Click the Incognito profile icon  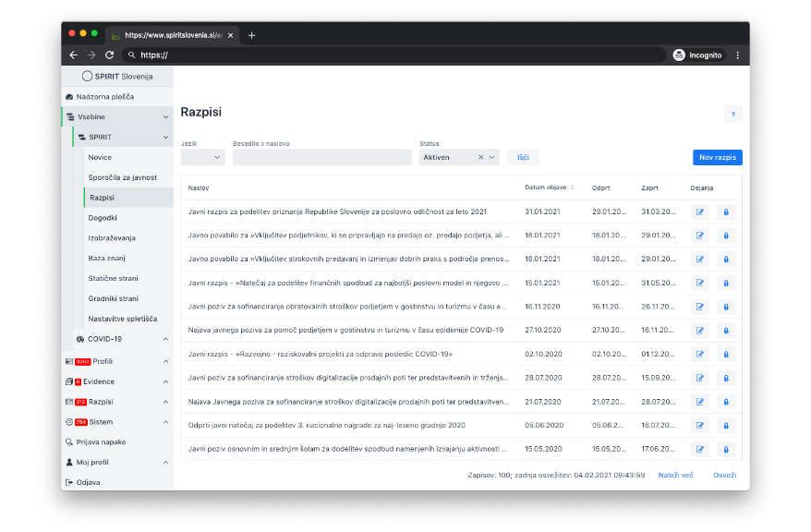pos(679,55)
